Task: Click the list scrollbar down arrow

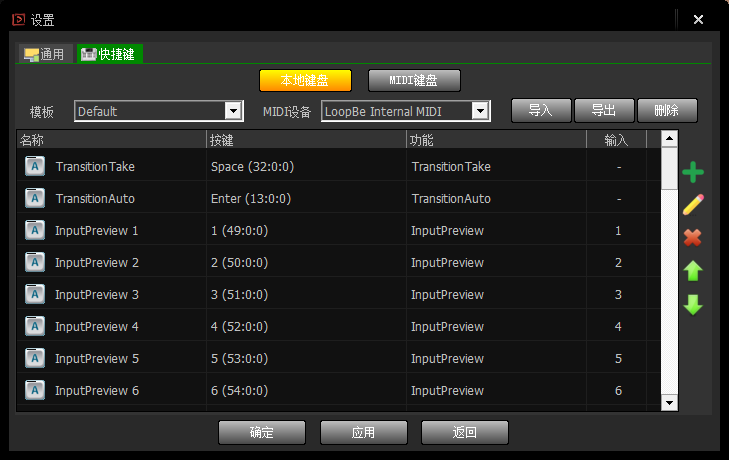Action: pos(670,402)
